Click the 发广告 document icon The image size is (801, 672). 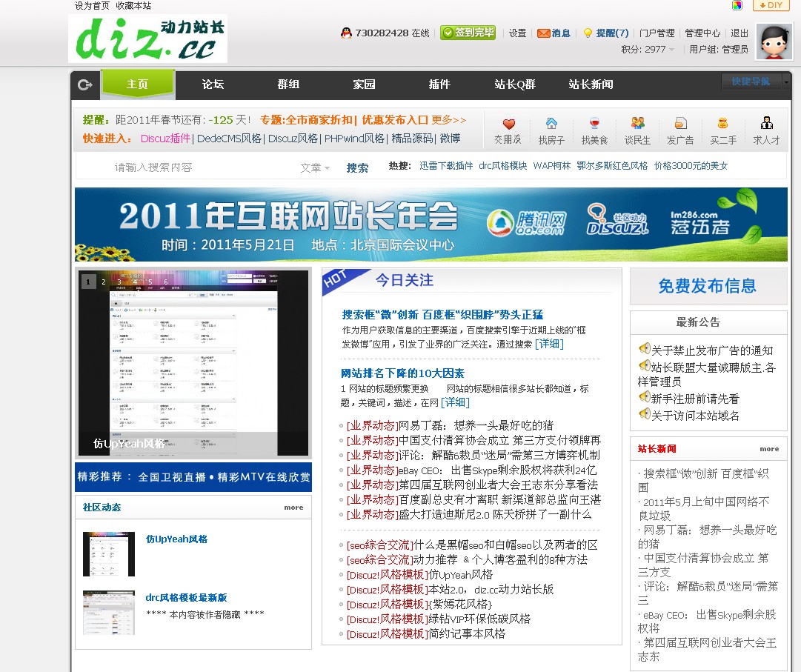coord(680,124)
